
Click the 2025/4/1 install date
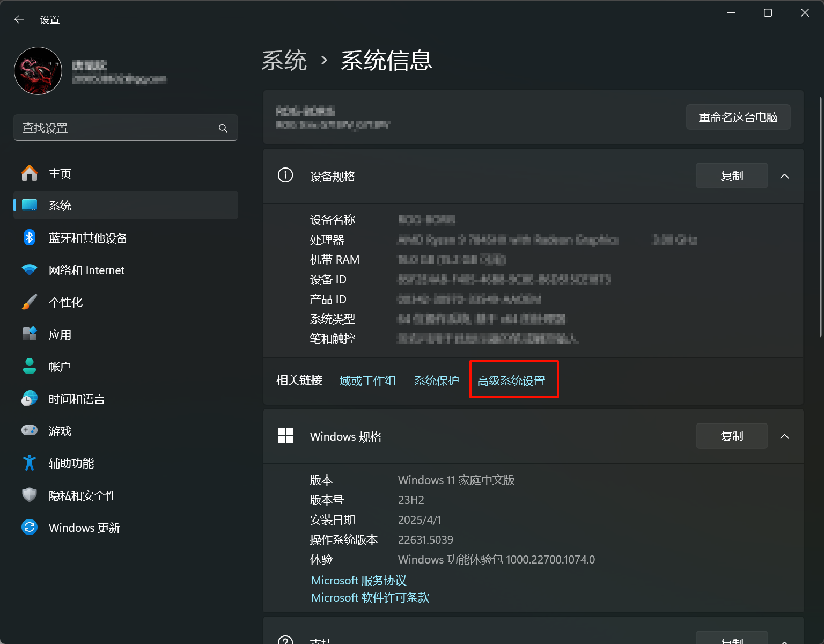click(420, 519)
